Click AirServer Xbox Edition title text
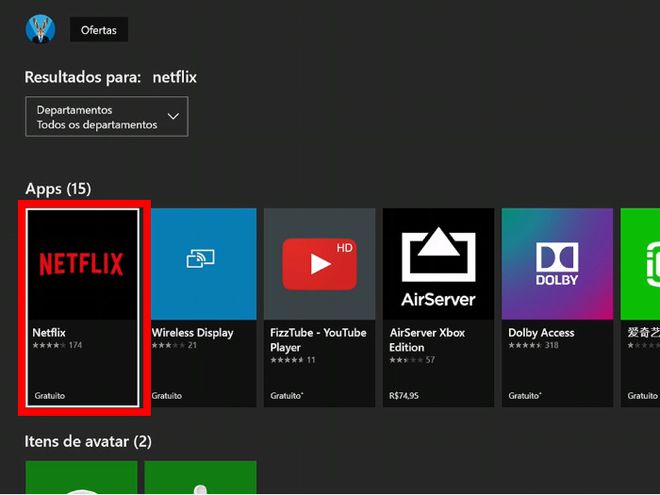The height and width of the screenshot is (495, 660). (427, 340)
